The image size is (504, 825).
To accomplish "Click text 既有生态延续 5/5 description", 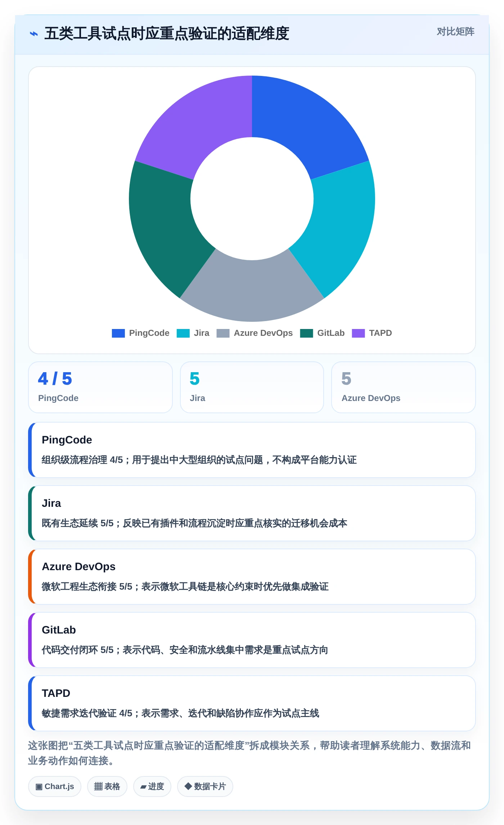I will [x=194, y=523].
